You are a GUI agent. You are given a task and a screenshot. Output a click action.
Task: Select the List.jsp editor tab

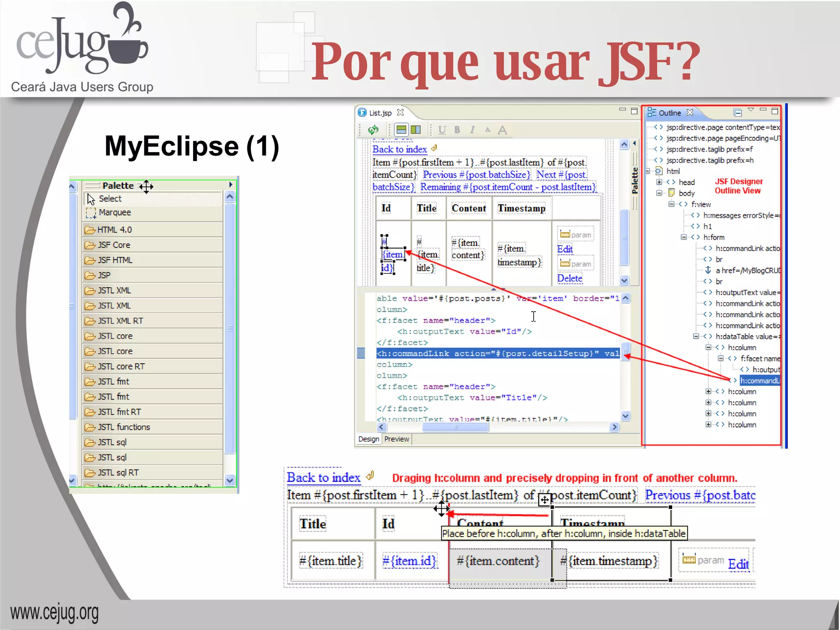tap(380, 113)
